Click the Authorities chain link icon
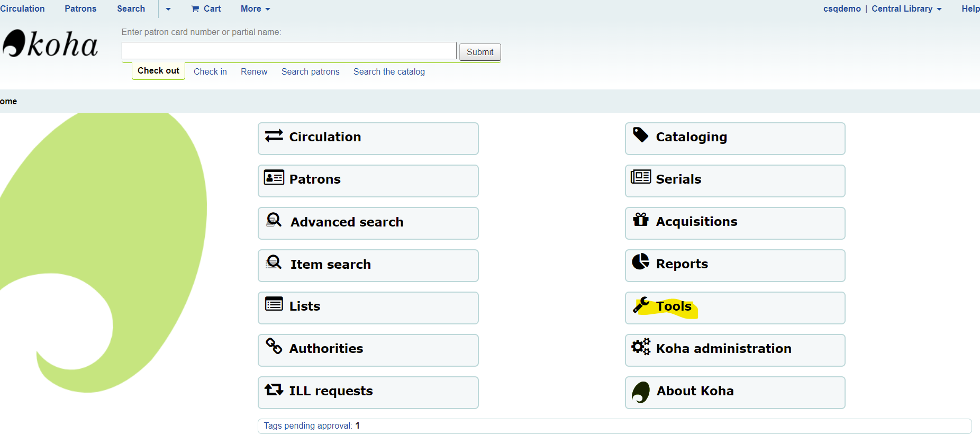 pos(274,346)
